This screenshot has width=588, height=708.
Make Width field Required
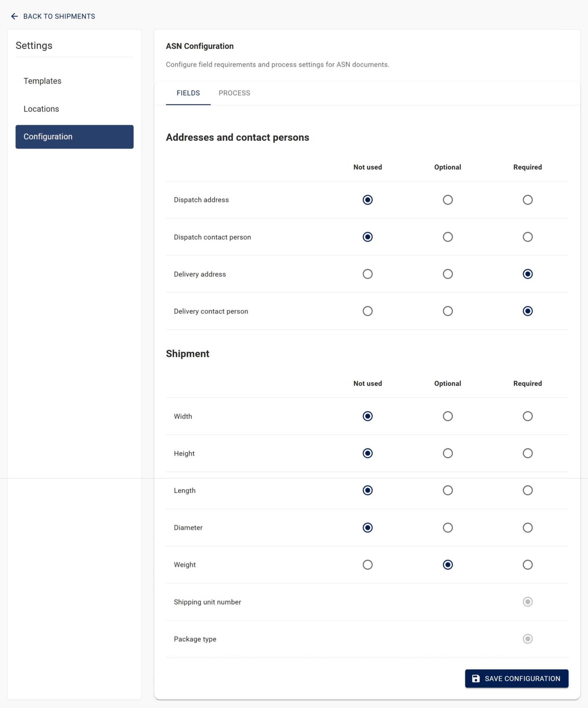(527, 416)
